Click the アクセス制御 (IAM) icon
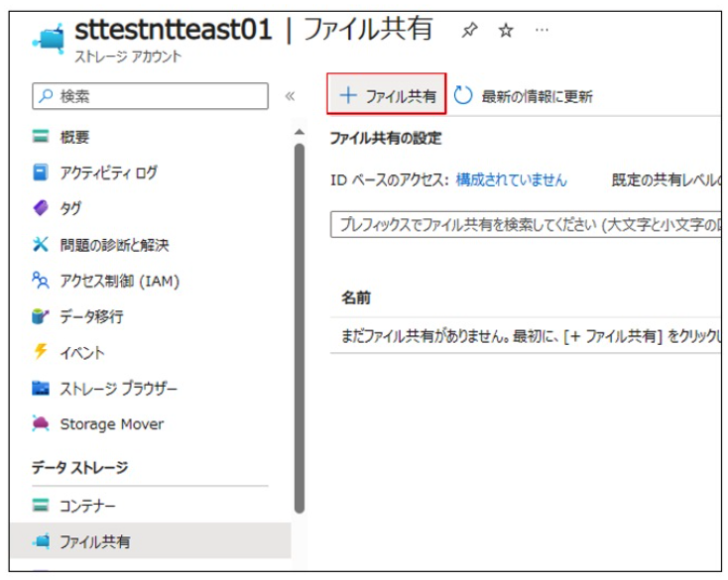This screenshot has height=580, width=728. click(x=41, y=281)
